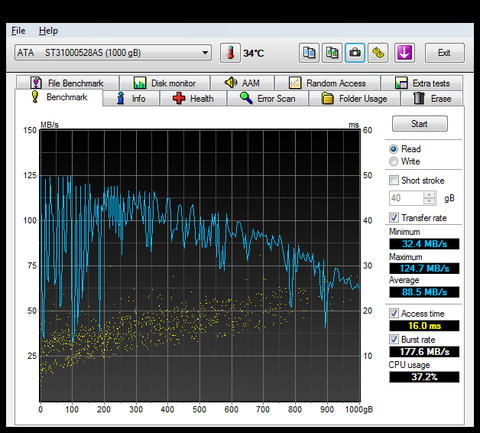
Task: Click the thermometer temperature icon
Action: click(230, 53)
